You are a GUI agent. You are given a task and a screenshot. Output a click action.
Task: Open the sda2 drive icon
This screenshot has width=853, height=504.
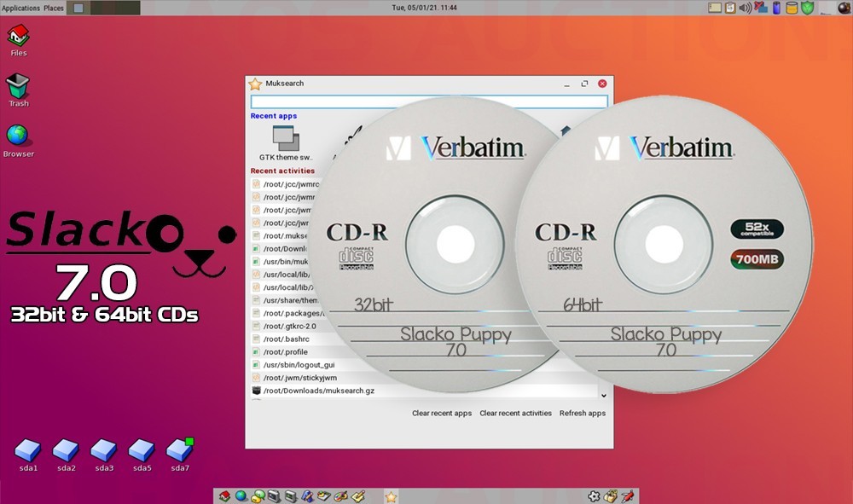pyautogui.click(x=66, y=455)
